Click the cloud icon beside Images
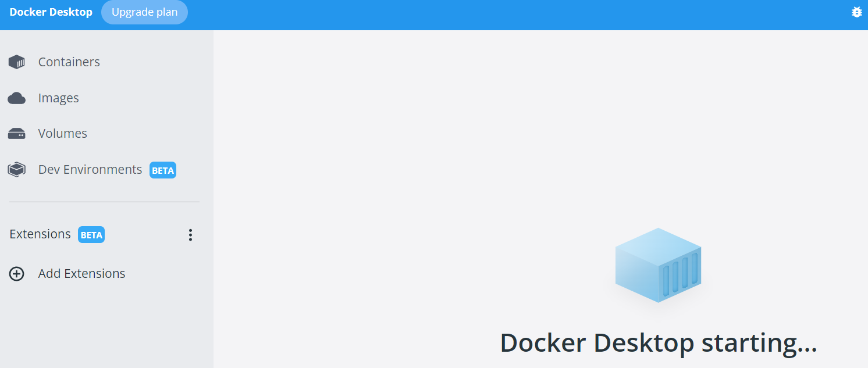 pyautogui.click(x=16, y=98)
